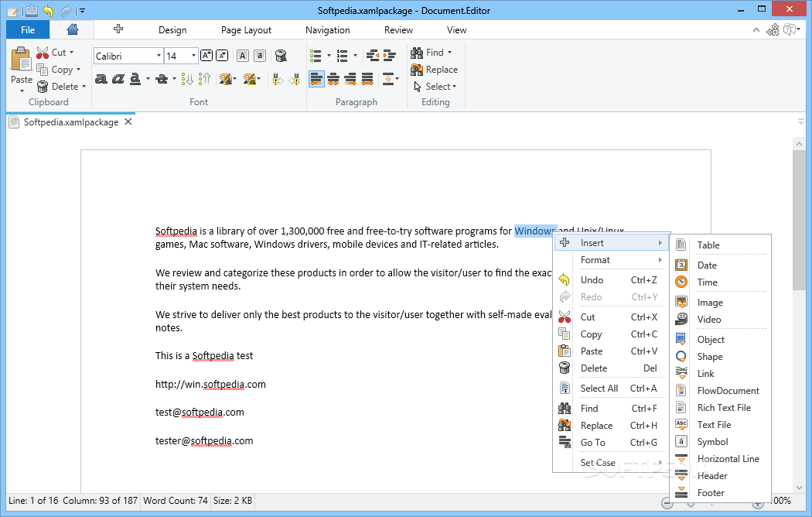
Task: Open the Select dropdown in Editing group
Action: click(435, 87)
